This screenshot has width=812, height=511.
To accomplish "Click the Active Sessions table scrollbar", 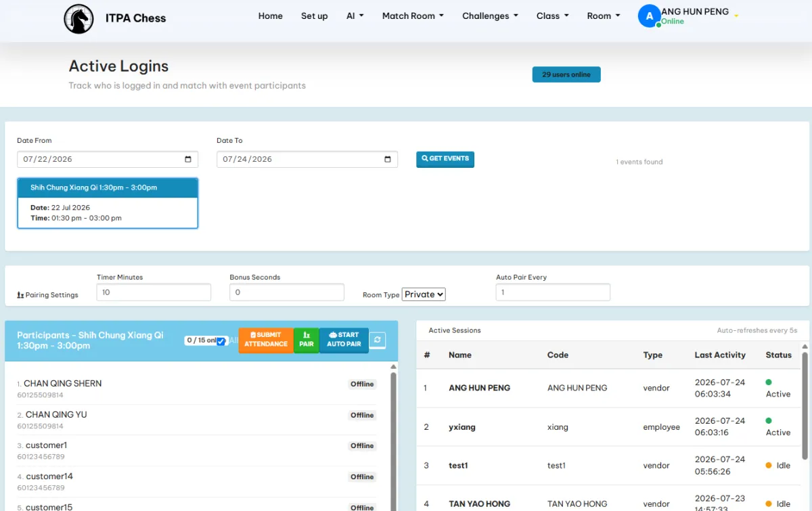I will click(x=805, y=406).
